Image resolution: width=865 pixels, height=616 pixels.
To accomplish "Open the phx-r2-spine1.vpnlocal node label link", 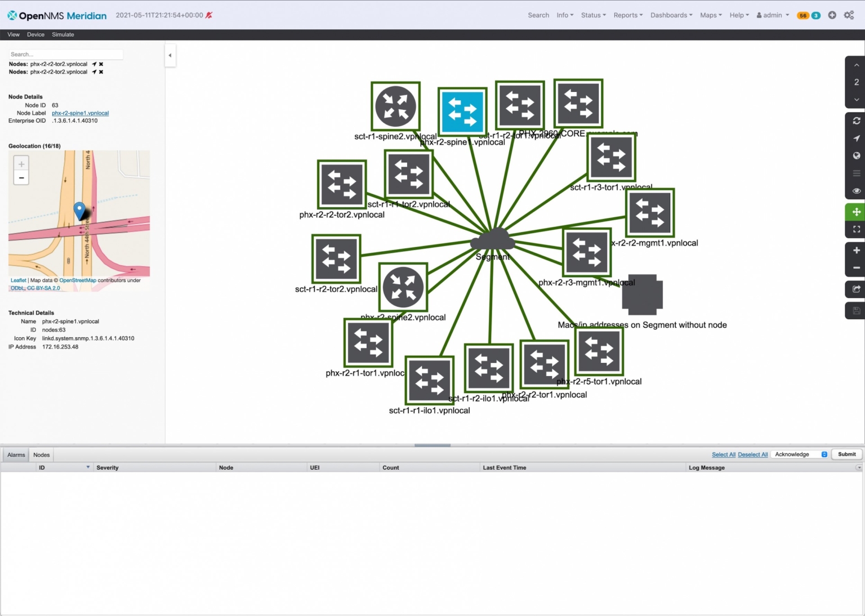I will click(x=81, y=113).
